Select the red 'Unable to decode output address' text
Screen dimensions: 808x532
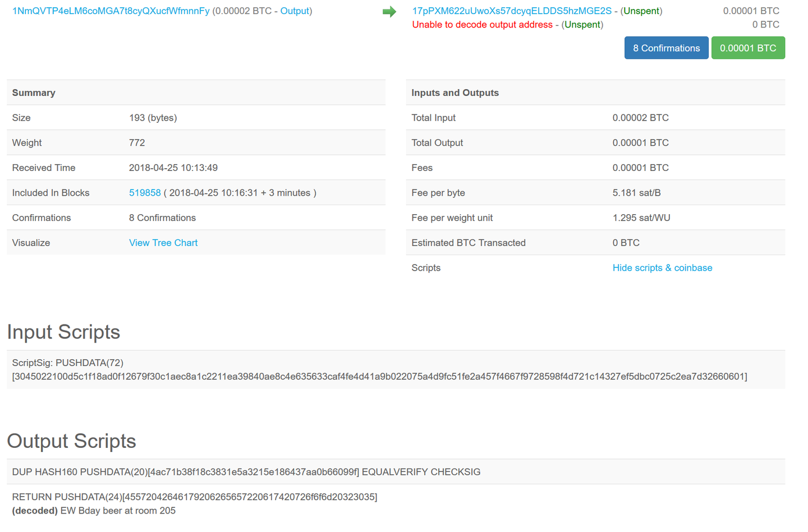[x=483, y=25]
